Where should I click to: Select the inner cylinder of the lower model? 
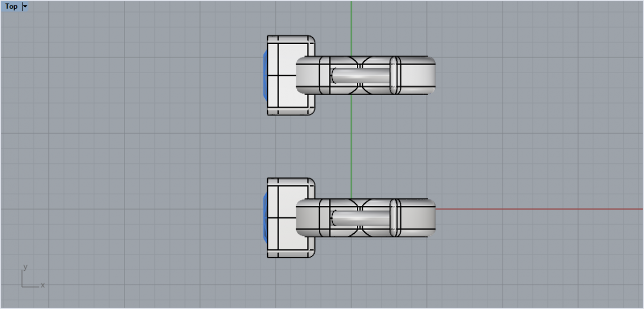click(361, 218)
